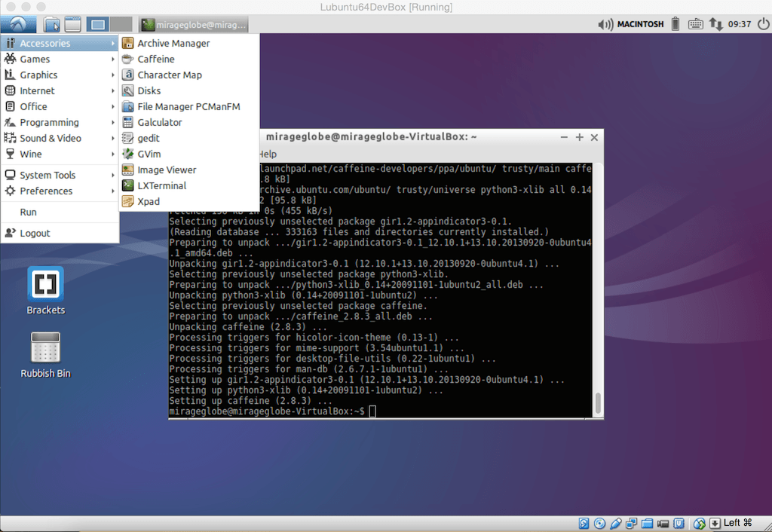Click VirtualBox USB status pen icon

pos(615,523)
